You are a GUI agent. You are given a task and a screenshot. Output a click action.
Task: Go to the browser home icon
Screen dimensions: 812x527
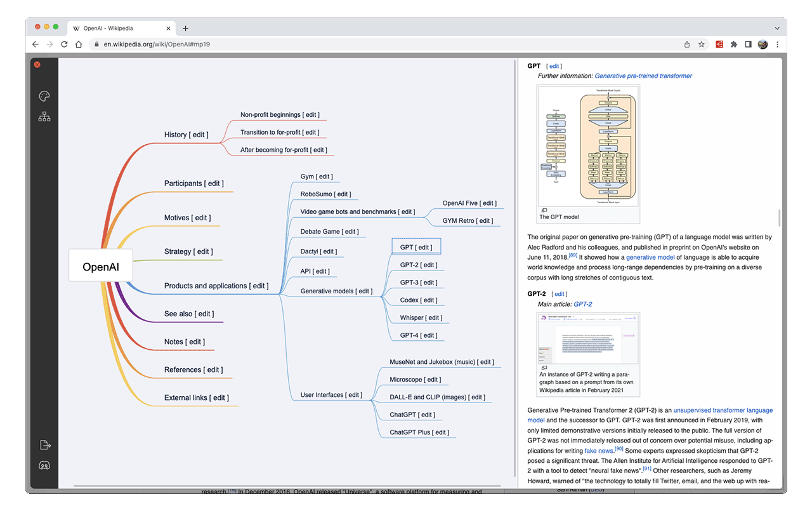tap(79, 44)
